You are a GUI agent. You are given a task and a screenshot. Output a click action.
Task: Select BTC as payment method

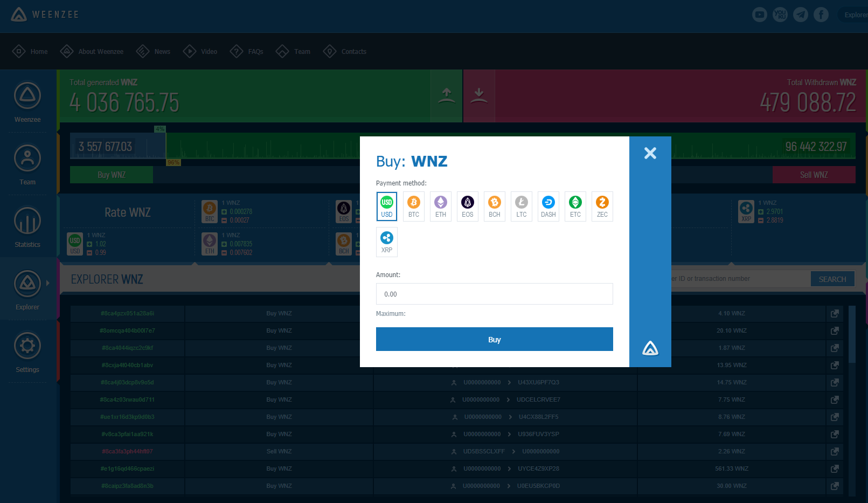pos(414,206)
